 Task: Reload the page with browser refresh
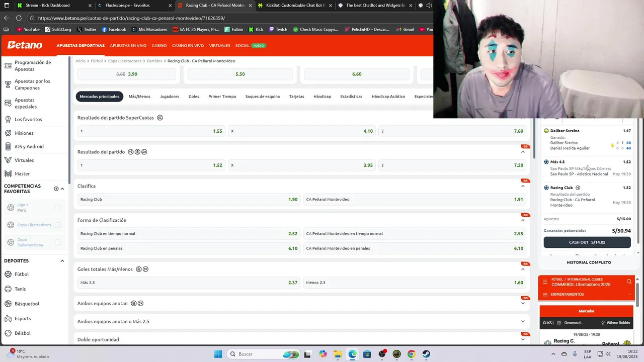[19, 18]
